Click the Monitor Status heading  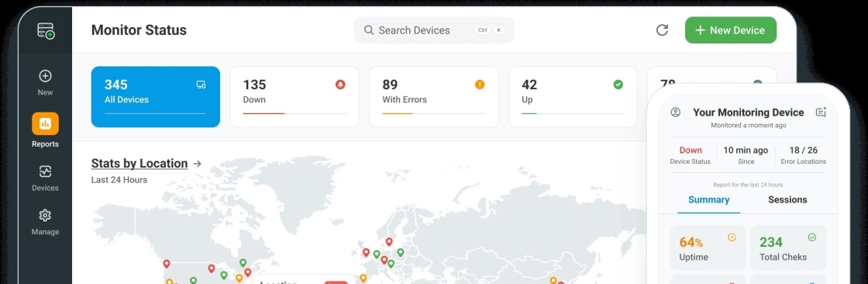pos(139,30)
